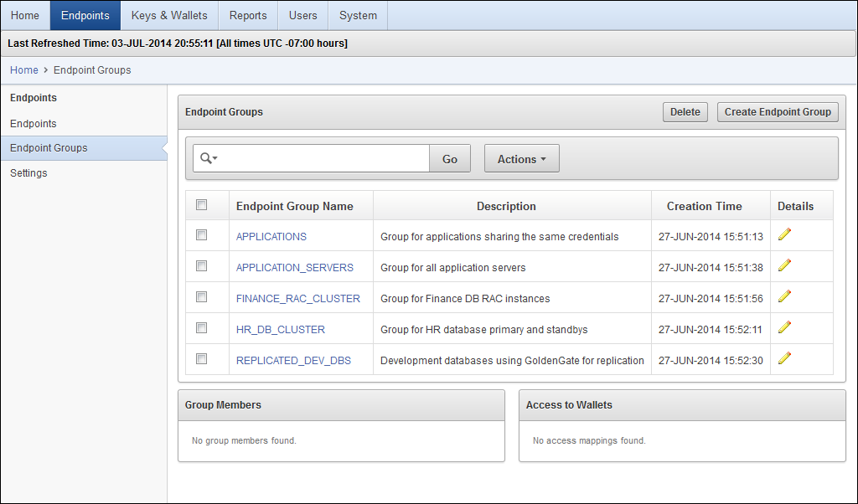Click creation time '27-JUN-2014 15:52:11'

tap(711, 330)
